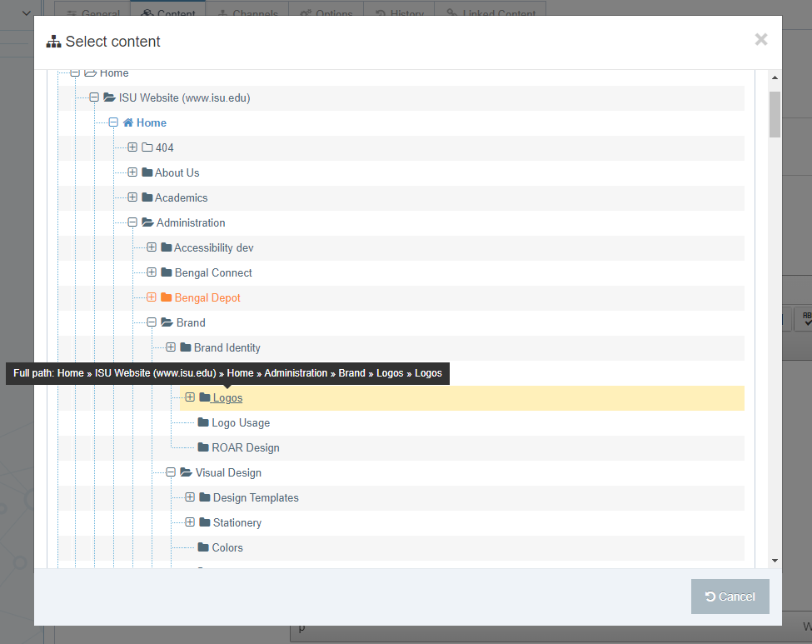Viewport: 812px width, 644px height.
Task: Click the scrollbar down arrow
Action: click(x=775, y=561)
